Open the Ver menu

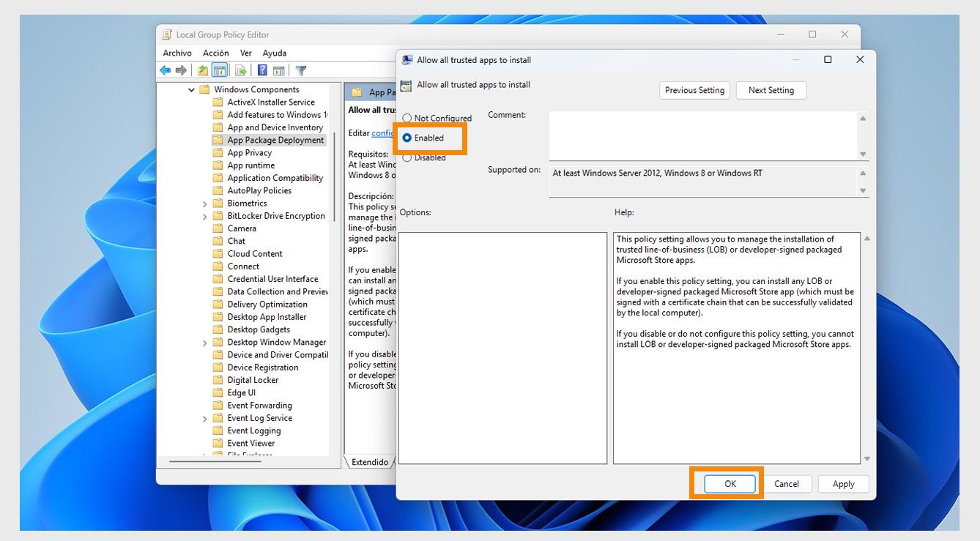click(x=246, y=53)
